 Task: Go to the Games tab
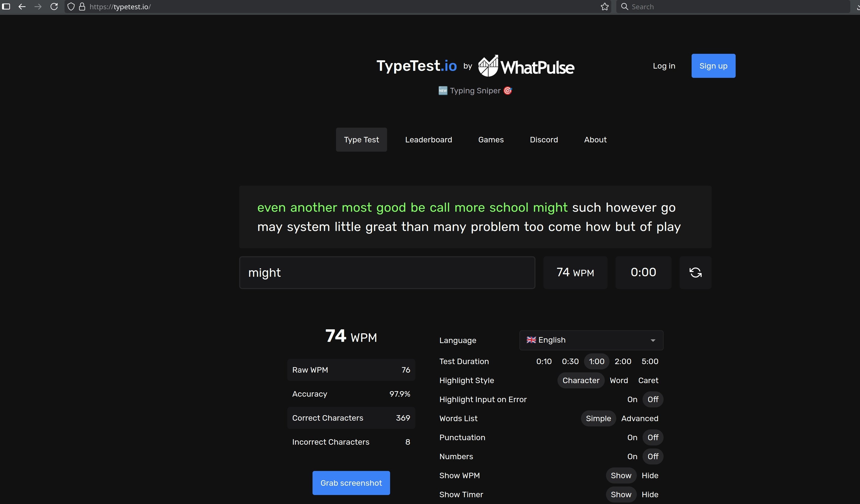491,140
